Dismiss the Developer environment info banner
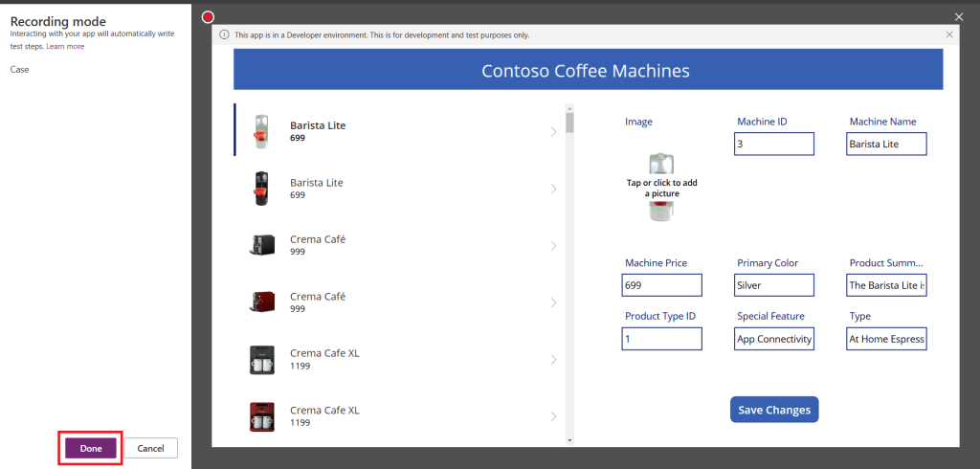The width and height of the screenshot is (980, 469). (948, 34)
